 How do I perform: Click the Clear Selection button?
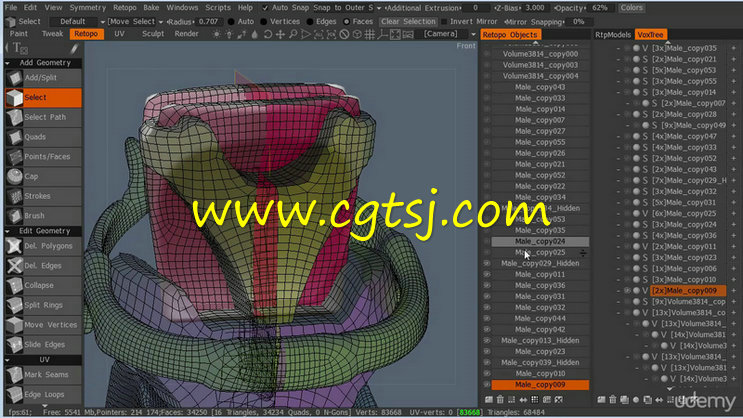[x=408, y=22]
